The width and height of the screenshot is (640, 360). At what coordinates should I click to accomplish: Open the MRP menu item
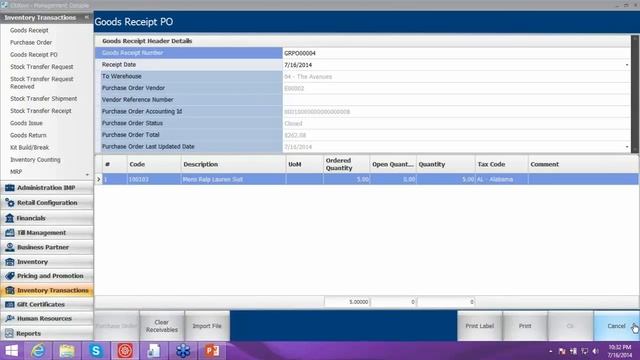[16, 172]
